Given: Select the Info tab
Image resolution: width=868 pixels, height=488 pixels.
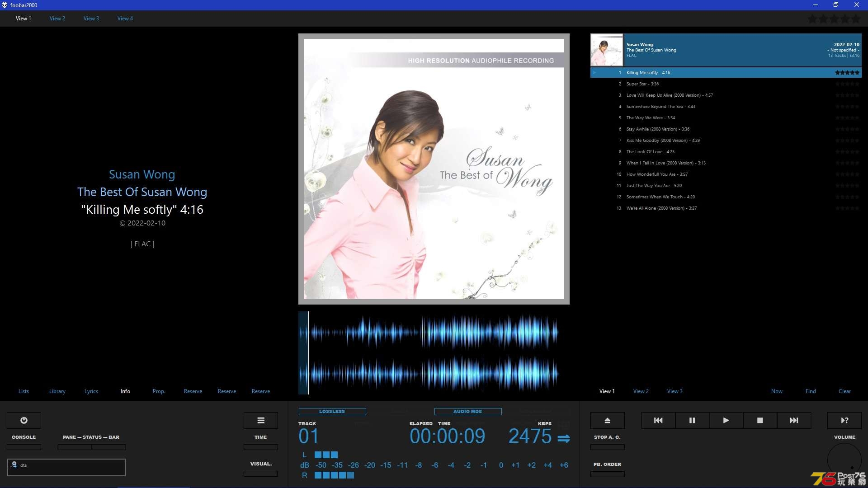Looking at the screenshot, I should pos(125,391).
